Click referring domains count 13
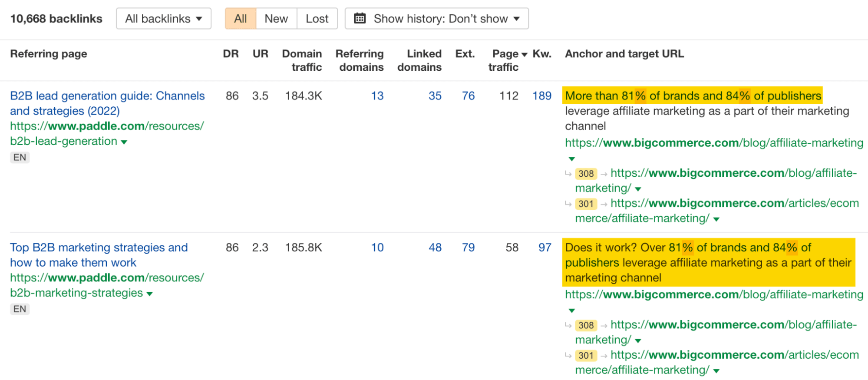The image size is (868, 380). point(377,96)
